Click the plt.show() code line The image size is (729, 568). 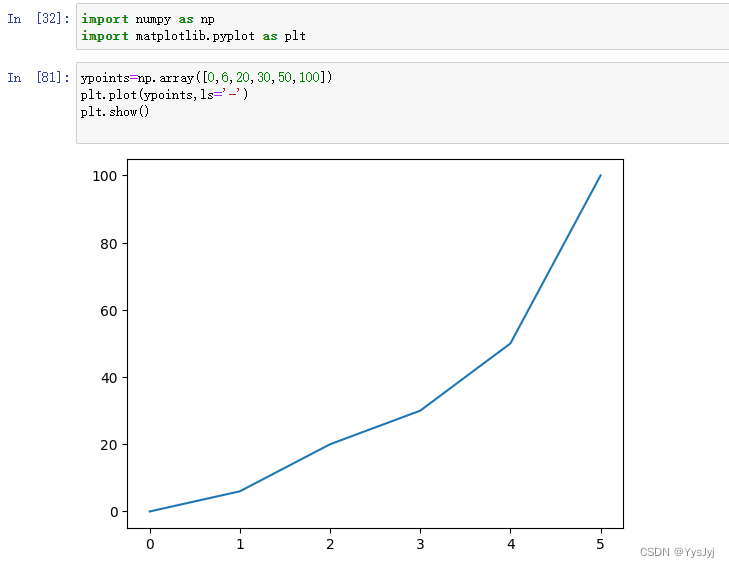[x=114, y=112]
